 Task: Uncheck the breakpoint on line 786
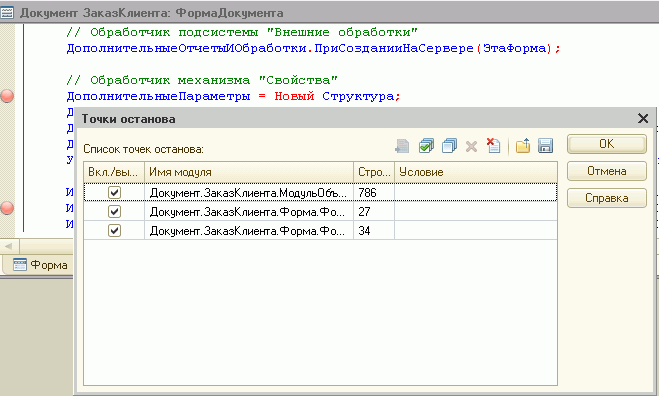tap(114, 193)
